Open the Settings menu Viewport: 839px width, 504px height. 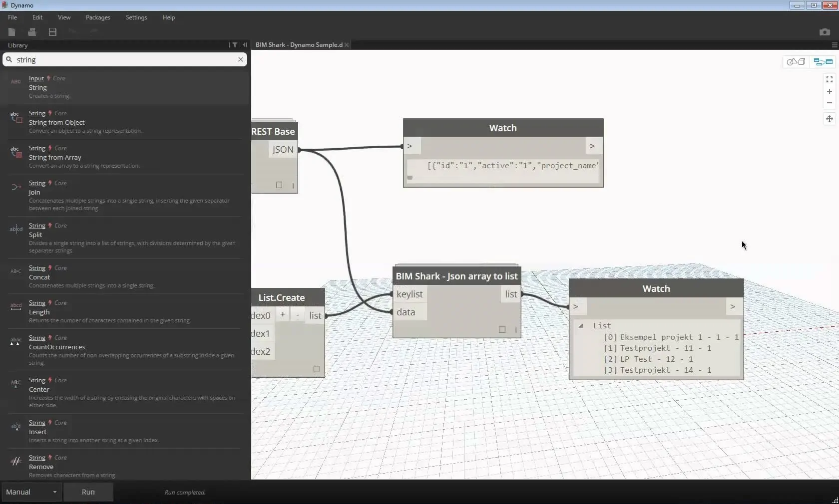[136, 17]
